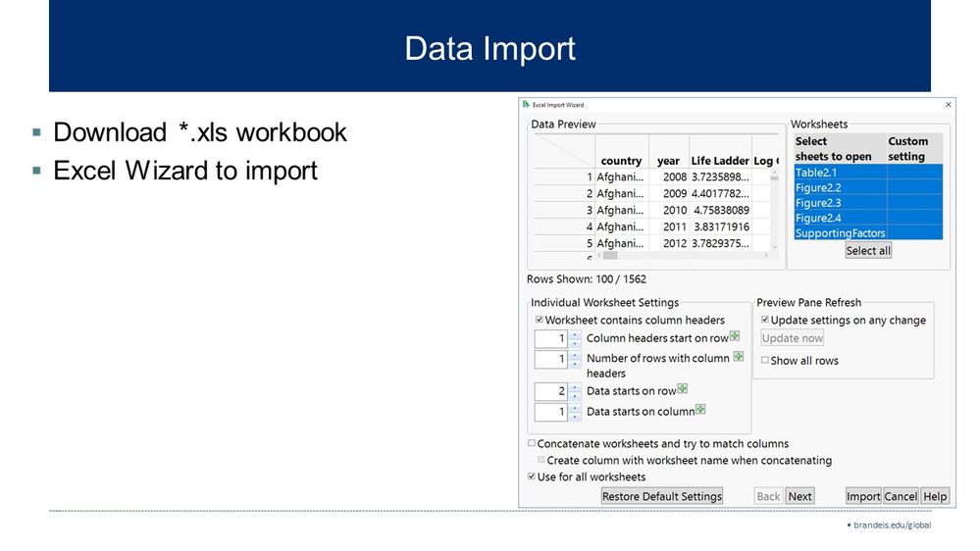Image resolution: width=980 pixels, height=551 pixels.
Task: Click the Help button
Action: [935, 496]
